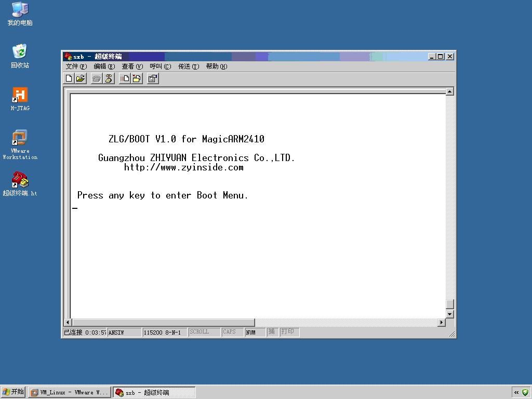Image resolution: width=532 pixels, height=399 pixels.
Task: Open the 查看(V) menu
Action: coord(132,66)
